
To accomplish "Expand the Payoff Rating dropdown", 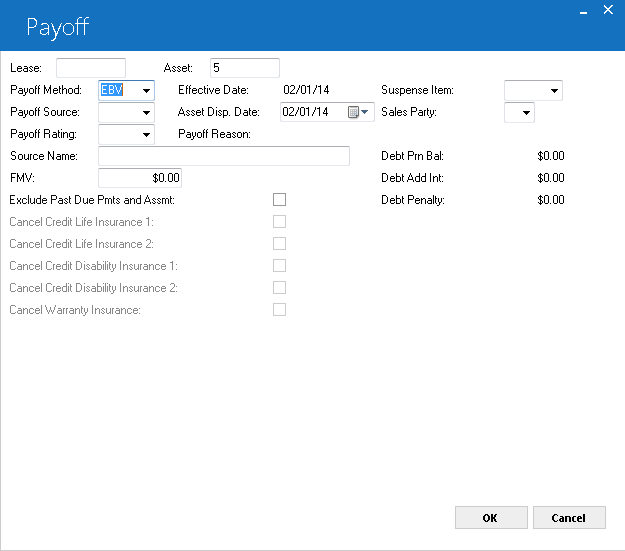I will pyautogui.click(x=146, y=135).
